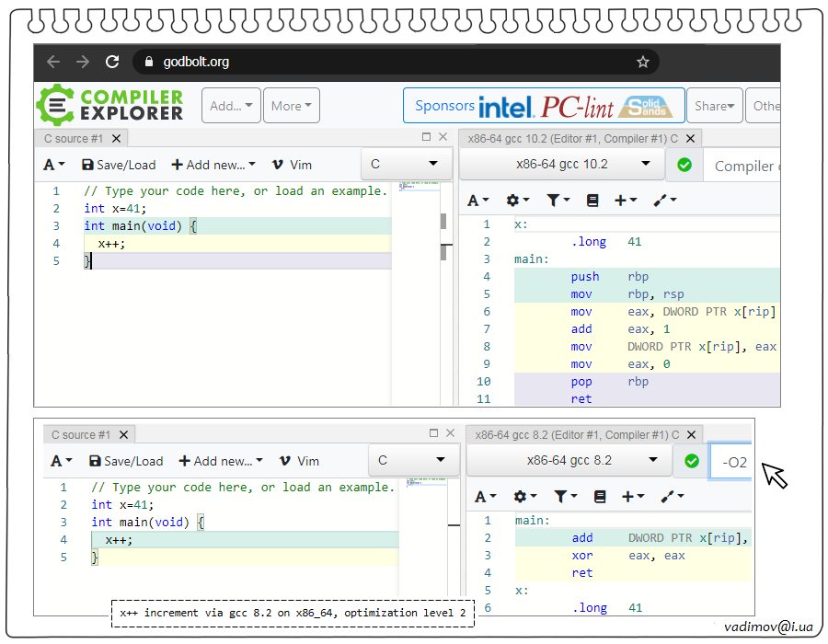Click the -O2 compiler options field
This screenshot has height=644, width=828.
click(734, 462)
